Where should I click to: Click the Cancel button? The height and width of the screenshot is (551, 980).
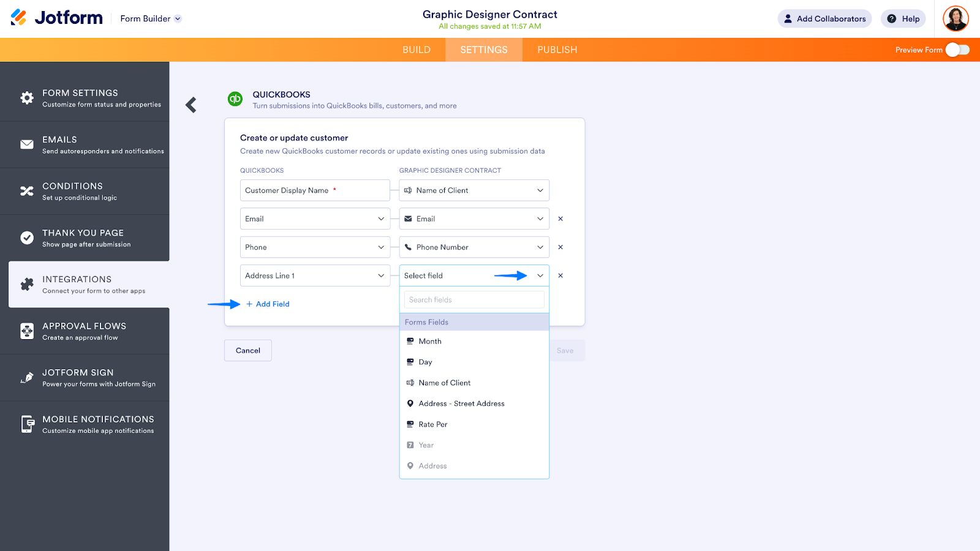[x=248, y=351]
